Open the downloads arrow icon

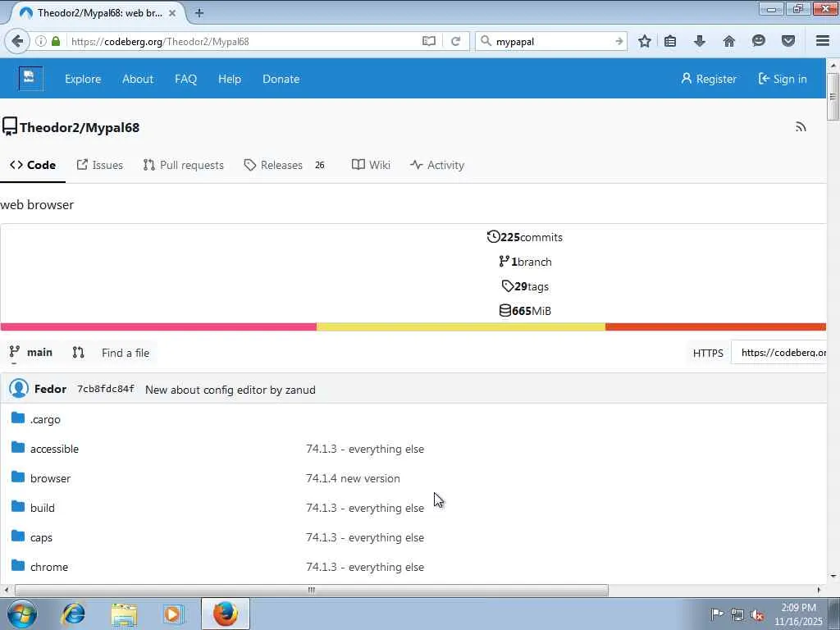coord(699,41)
